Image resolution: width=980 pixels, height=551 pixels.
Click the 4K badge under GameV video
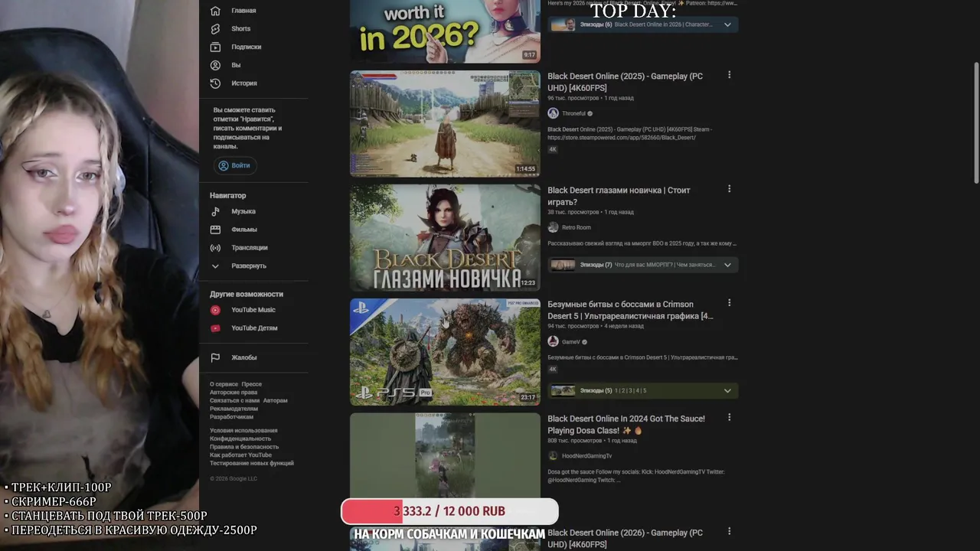553,369
